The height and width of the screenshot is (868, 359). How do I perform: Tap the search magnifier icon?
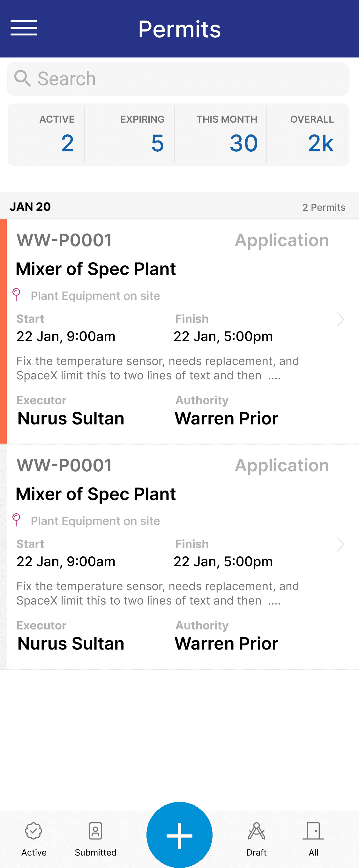22,79
